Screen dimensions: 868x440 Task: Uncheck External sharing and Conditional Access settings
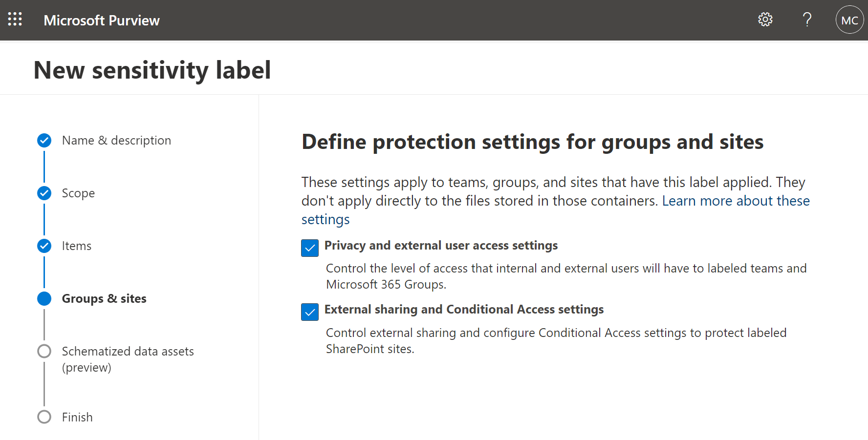[x=309, y=312]
